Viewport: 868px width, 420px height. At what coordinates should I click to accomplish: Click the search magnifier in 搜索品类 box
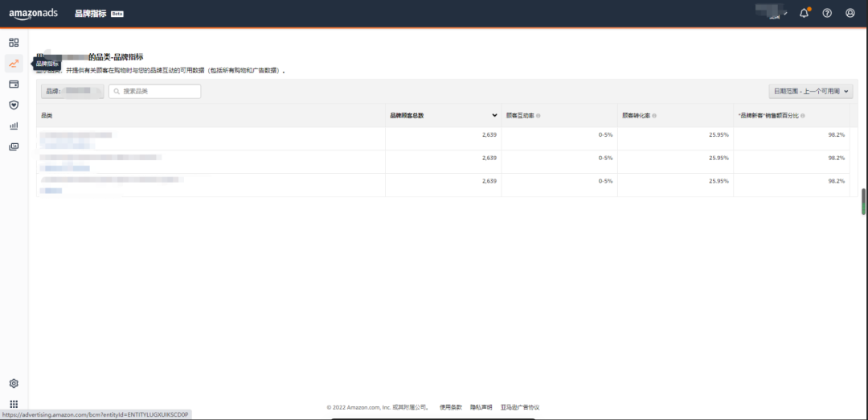[117, 92]
